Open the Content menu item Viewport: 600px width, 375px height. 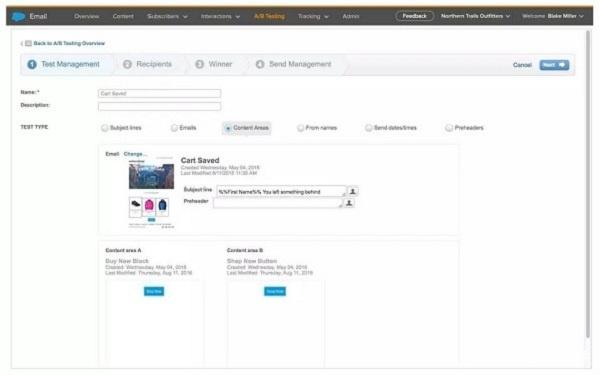[123, 16]
